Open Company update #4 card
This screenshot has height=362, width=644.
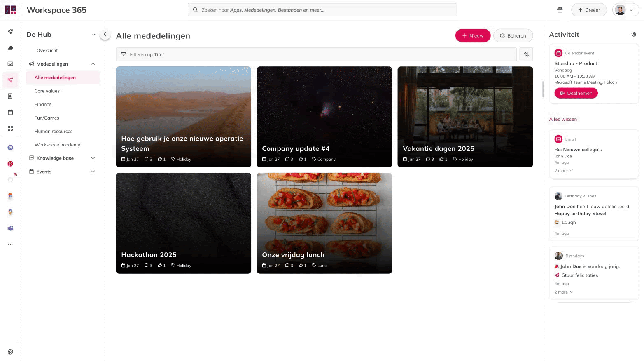click(324, 117)
